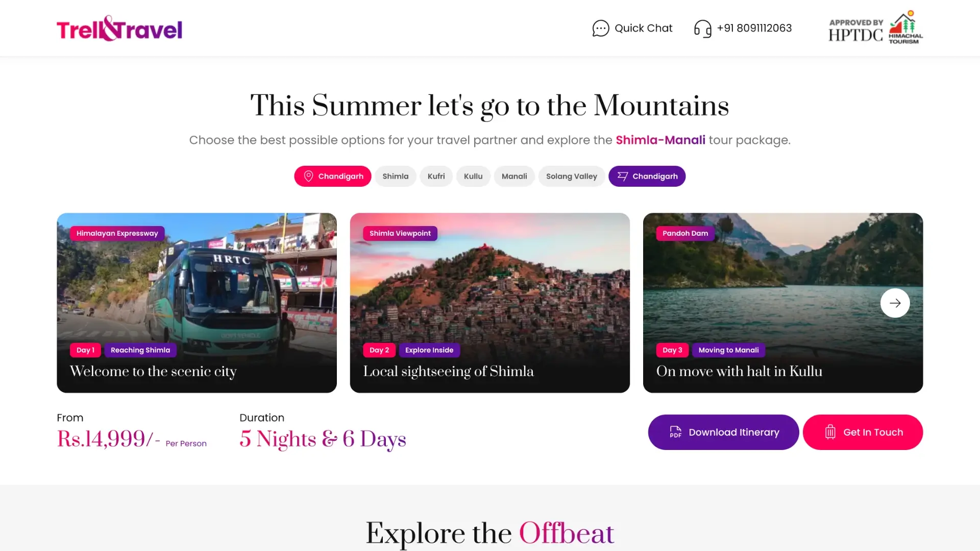
Task: Click the PDF icon in Download Itinerary
Action: [675, 432]
